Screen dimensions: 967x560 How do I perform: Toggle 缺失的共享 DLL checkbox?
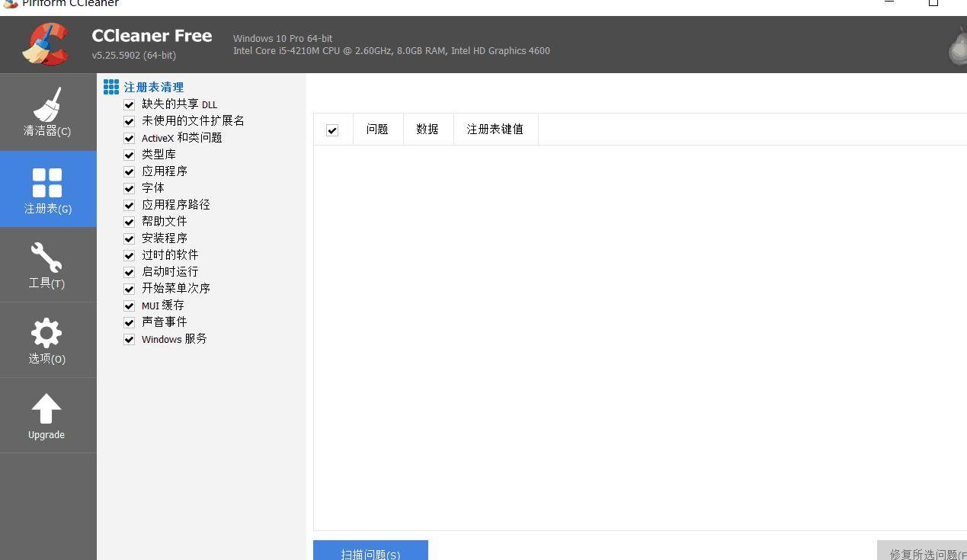tap(130, 104)
